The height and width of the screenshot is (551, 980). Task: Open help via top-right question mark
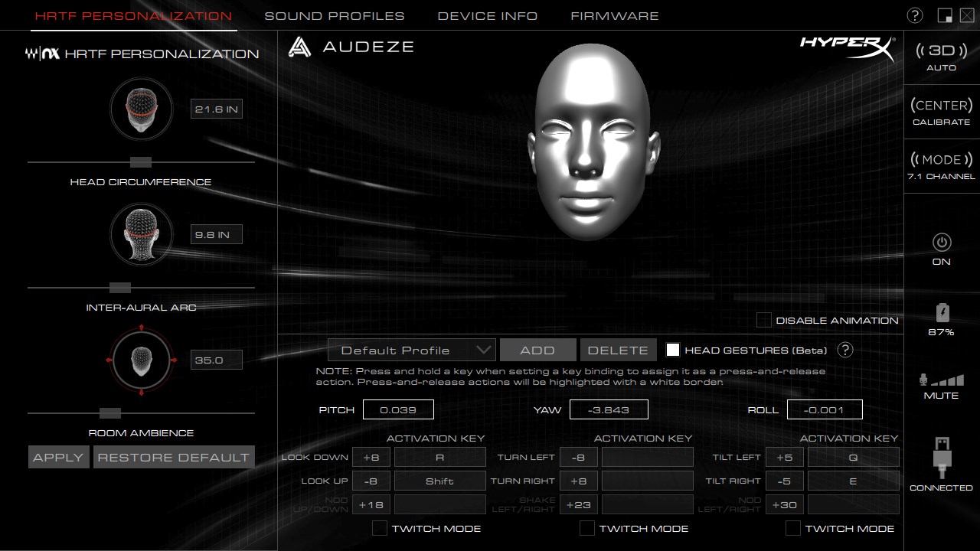pyautogui.click(x=914, y=15)
